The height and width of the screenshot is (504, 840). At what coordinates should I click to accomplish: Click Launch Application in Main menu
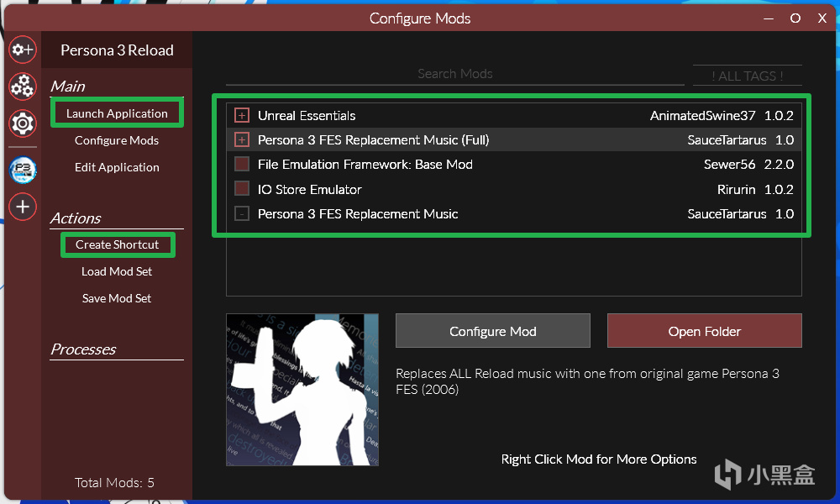[x=117, y=113]
